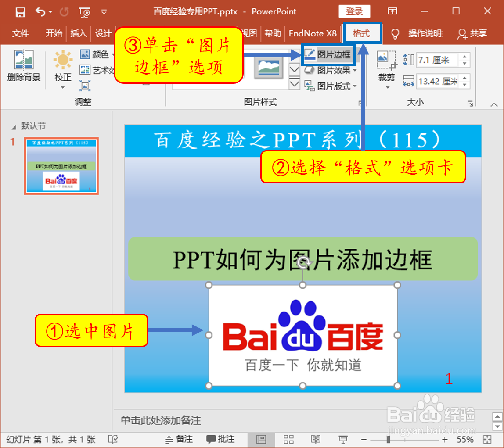Go to next slide arrow at scrollbar bottom
Viewport: 504px width, 448px height.
point(497,426)
